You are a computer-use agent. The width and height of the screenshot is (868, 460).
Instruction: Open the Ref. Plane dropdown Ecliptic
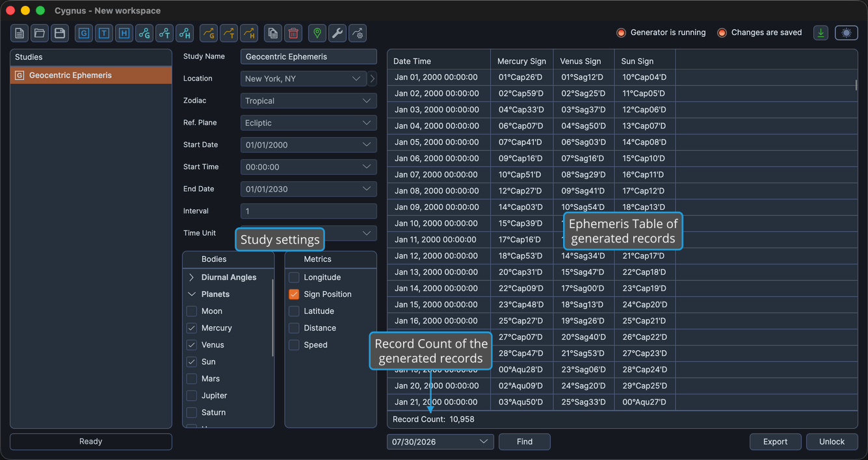click(x=309, y=123)
